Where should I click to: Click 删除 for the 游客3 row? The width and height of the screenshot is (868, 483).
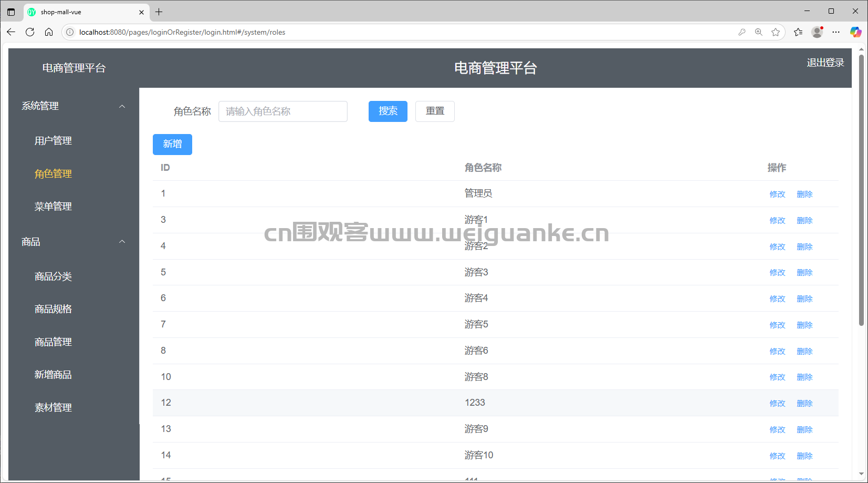click(804, 273)
